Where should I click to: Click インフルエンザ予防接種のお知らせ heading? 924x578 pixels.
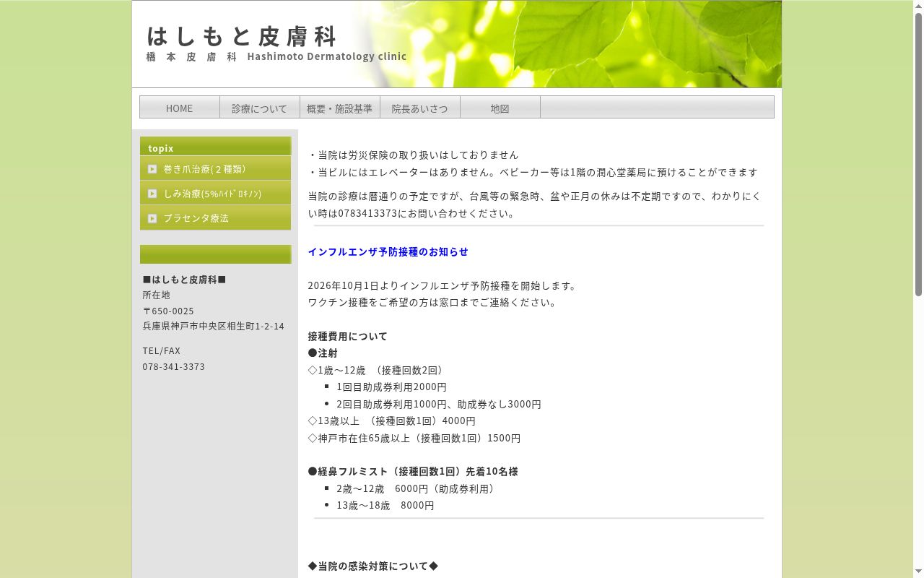(388, 251)
